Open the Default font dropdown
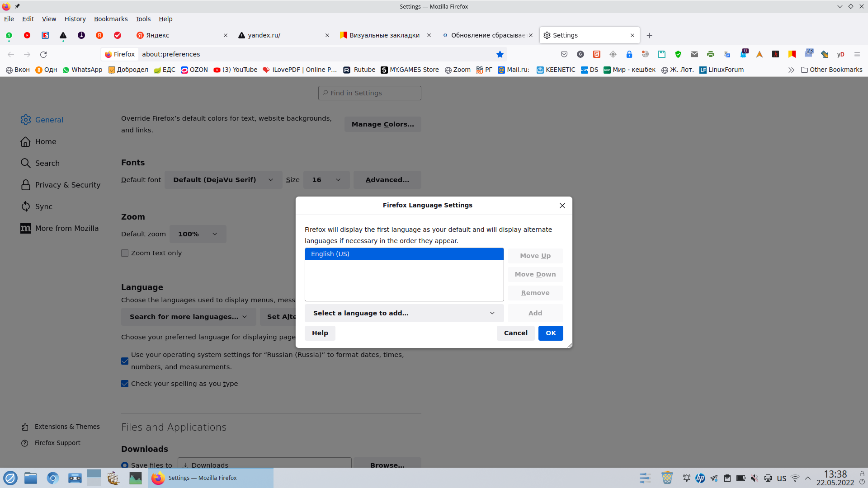 (223, 180)
